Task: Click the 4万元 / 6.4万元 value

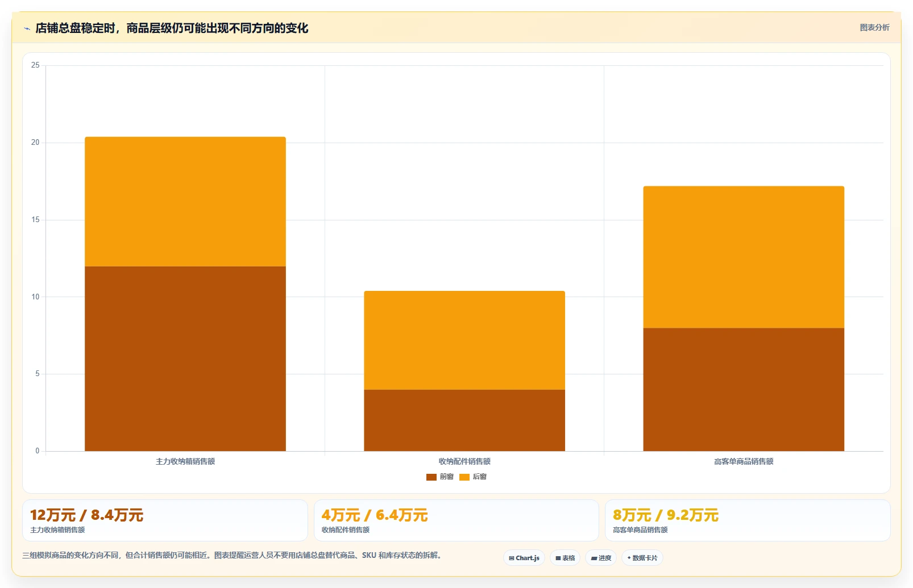Action: 375,515
